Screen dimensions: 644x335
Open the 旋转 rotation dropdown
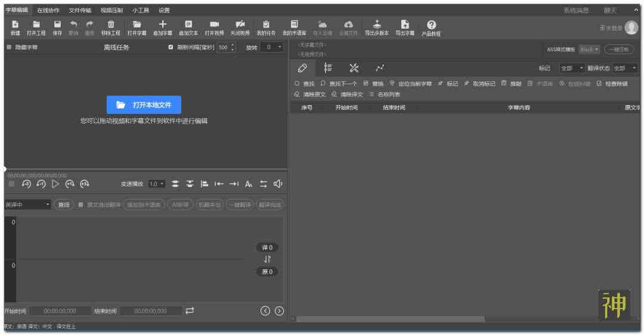tap(272, 47)
